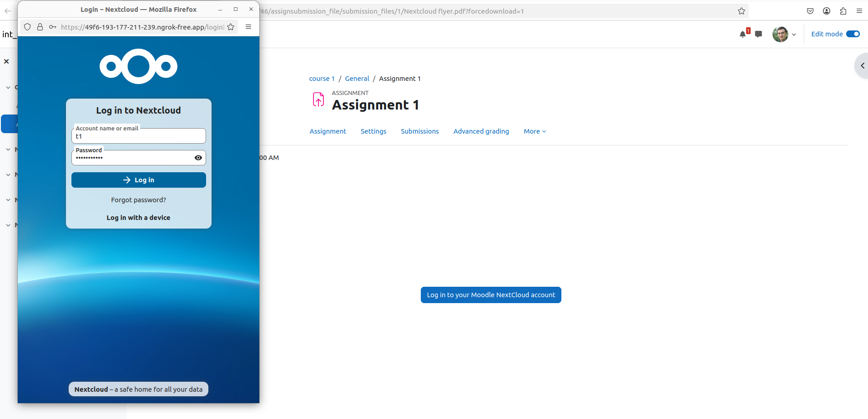
Task: Maximize the Nextcloud login popup window
Action: (x=236, y=10)
